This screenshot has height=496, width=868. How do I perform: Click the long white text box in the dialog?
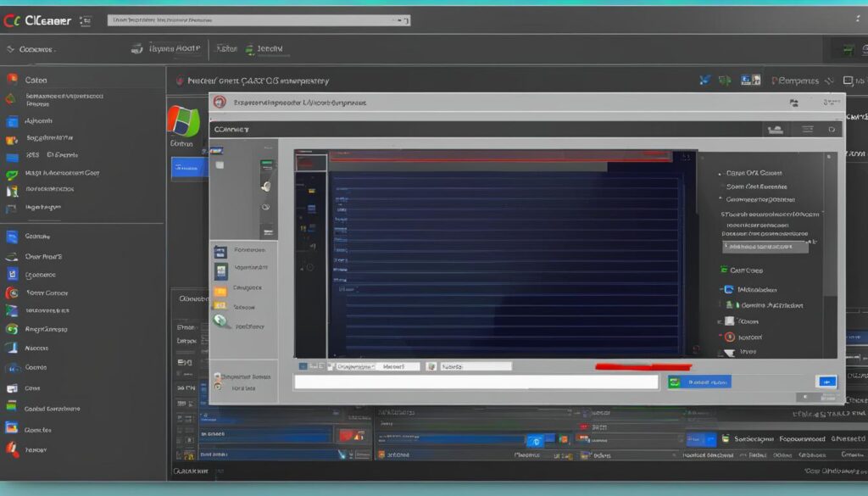pos(476,382)
